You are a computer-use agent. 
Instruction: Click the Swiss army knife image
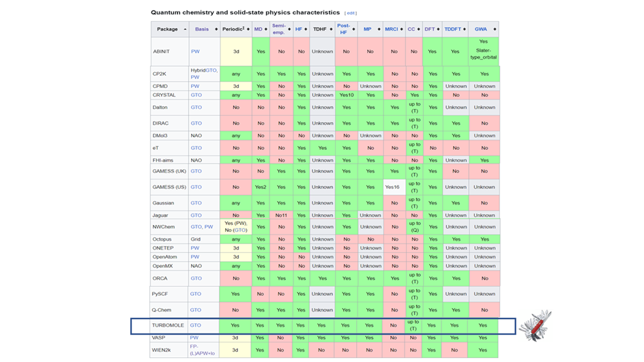pos(534,325)
